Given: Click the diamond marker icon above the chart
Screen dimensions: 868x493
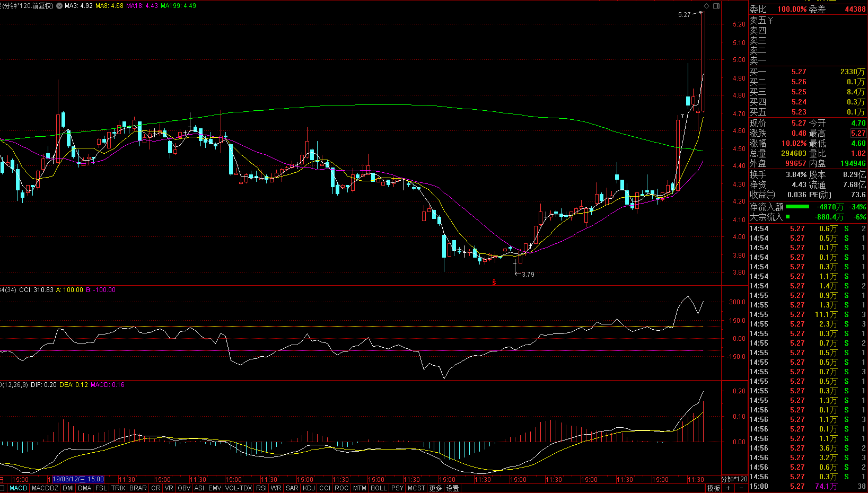Looking at the screenshot, I should click(706, 6).
